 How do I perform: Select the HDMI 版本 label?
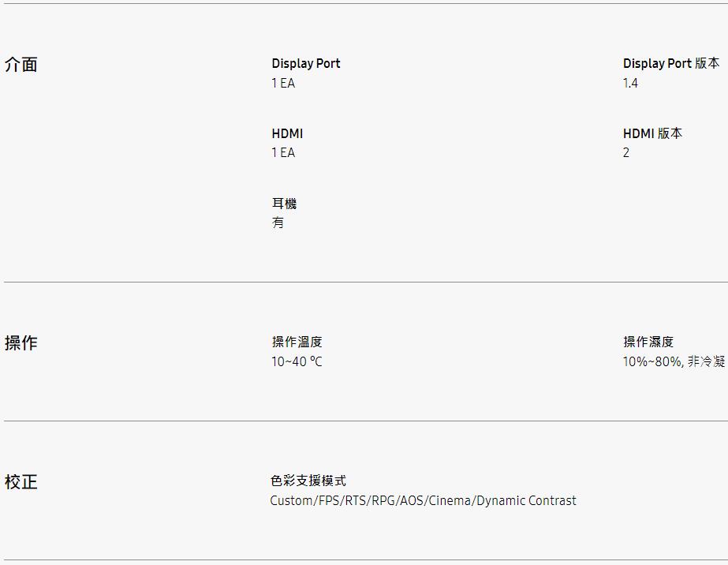click(652, 133)
